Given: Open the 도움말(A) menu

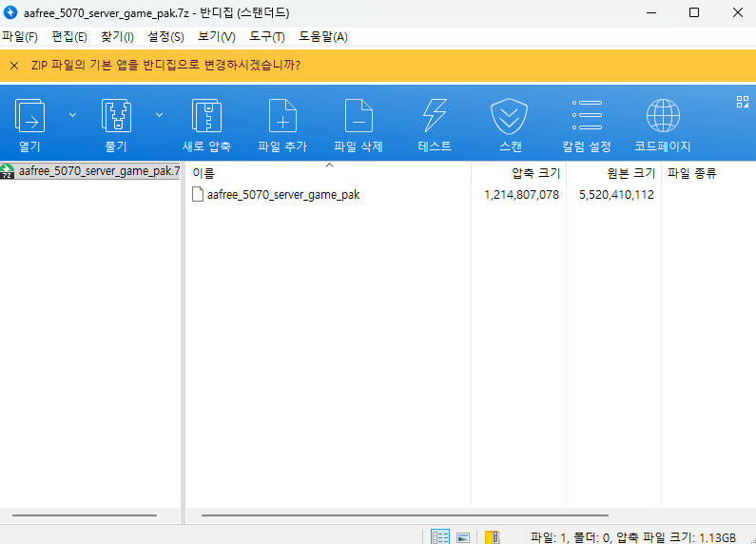Looking at the screenshot, I should point(323,37).
